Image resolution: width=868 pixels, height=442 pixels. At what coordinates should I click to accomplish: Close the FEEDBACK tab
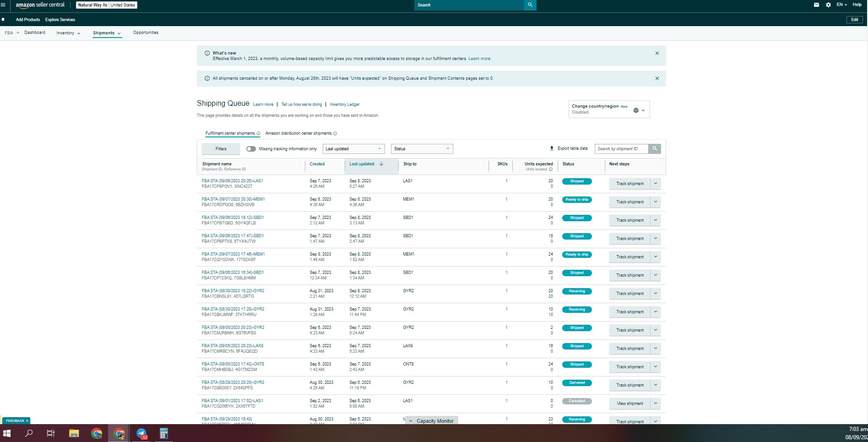[27, 421]
